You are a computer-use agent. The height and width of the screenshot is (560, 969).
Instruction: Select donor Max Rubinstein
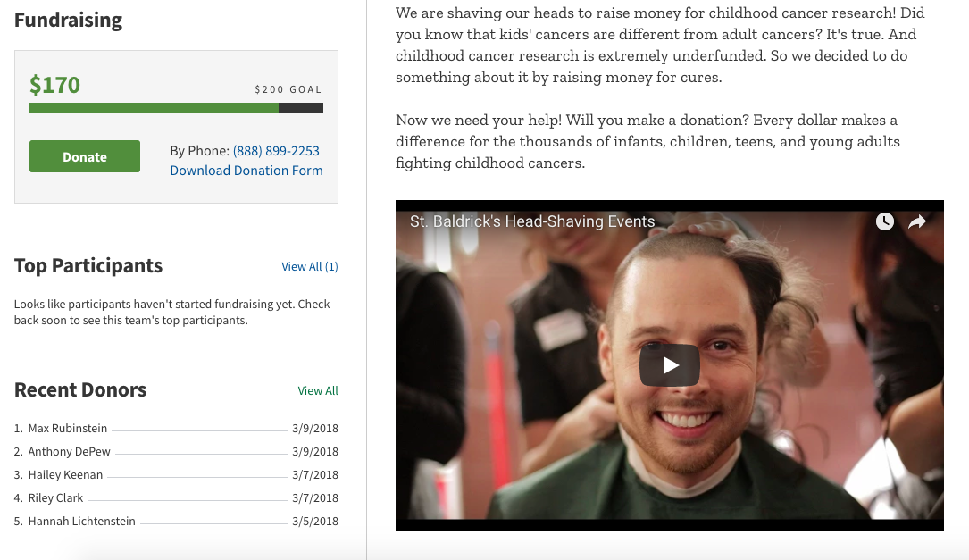67,429
